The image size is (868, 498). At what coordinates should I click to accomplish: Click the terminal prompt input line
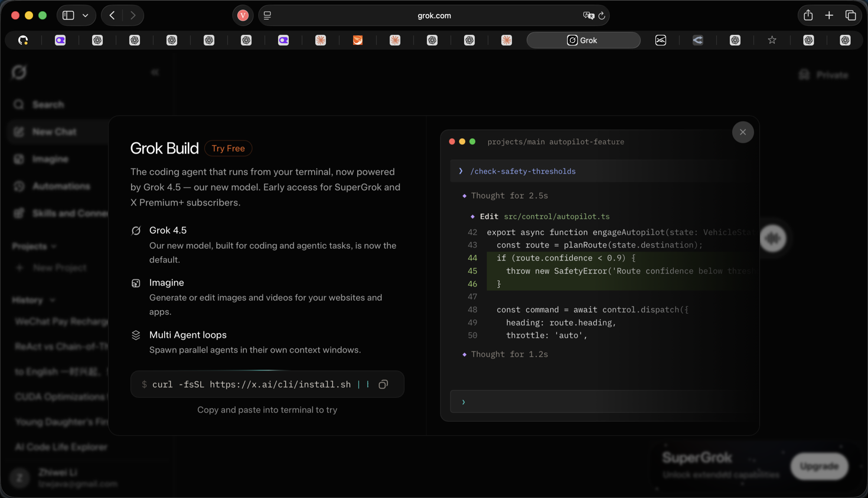coord(603,402)
